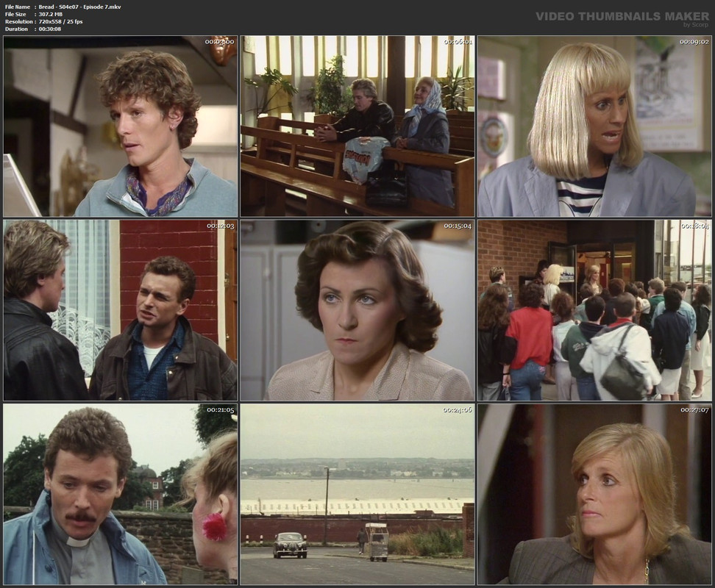
Task: Click the duration value '00:30:08'
Action: pyautogui.click(x=50, y=29)
